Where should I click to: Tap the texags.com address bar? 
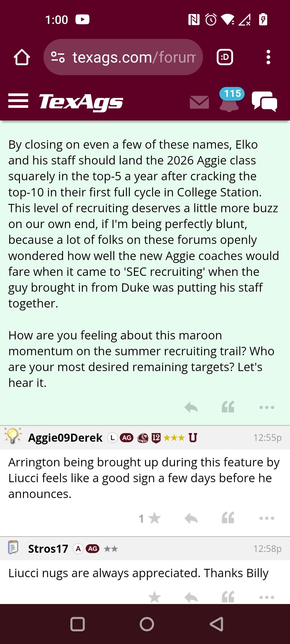[134, 57]
